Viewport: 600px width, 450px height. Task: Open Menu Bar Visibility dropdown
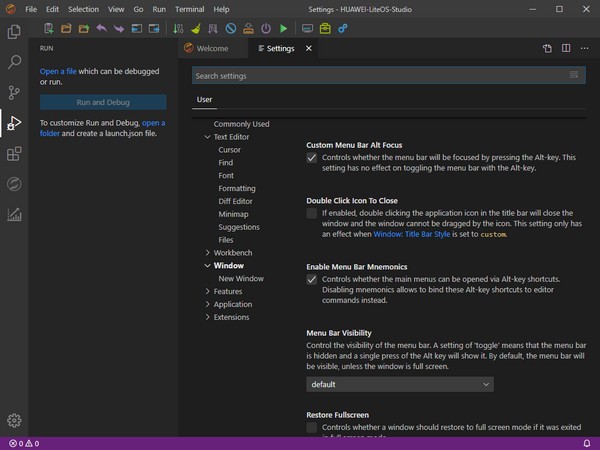400,384
